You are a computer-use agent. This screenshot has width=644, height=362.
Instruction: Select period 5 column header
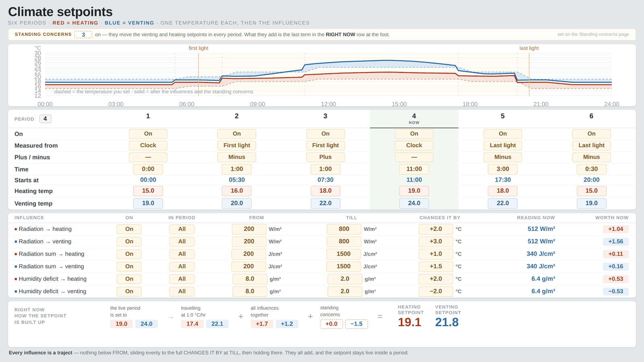503,116
